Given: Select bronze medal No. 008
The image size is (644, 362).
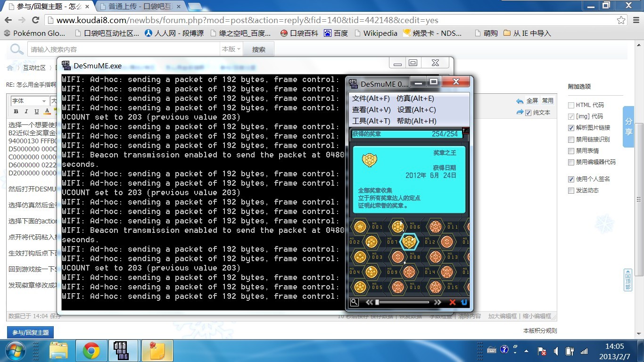Looking at the screenshot, I should pyautogui.click(x=398, y=257).
